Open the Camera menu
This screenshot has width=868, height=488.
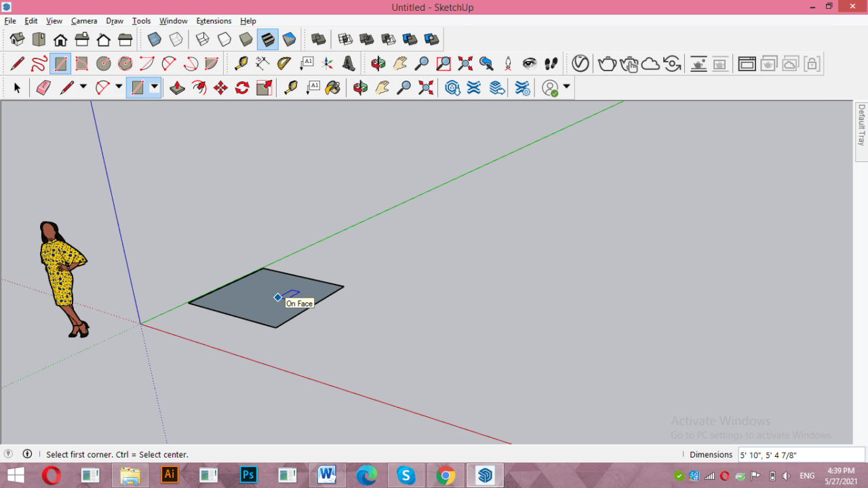[84, 21]
